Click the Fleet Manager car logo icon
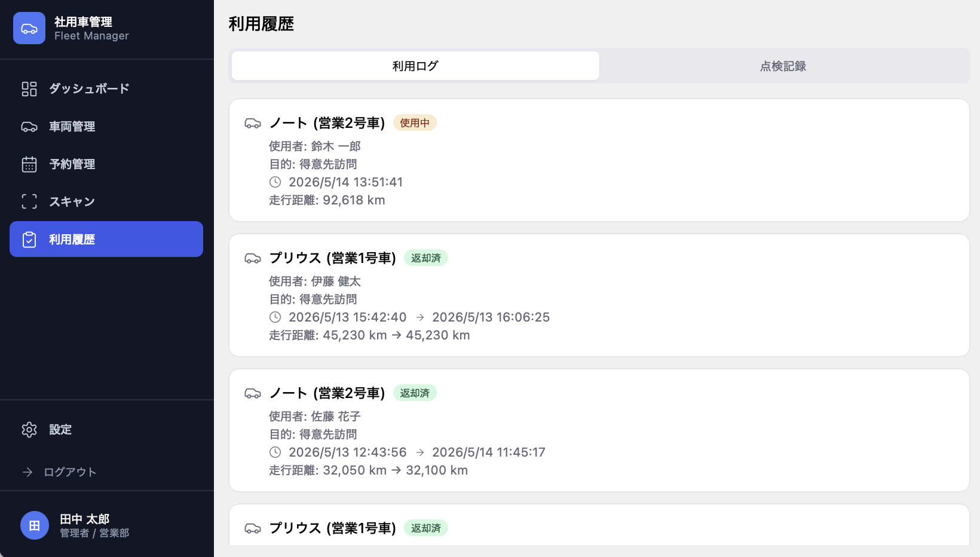Viewport: 980px width, 557px height. coord(29,28)
